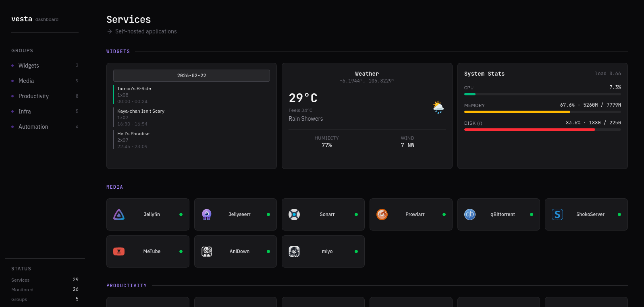Click the miyo service icon

tap(294, 251)
